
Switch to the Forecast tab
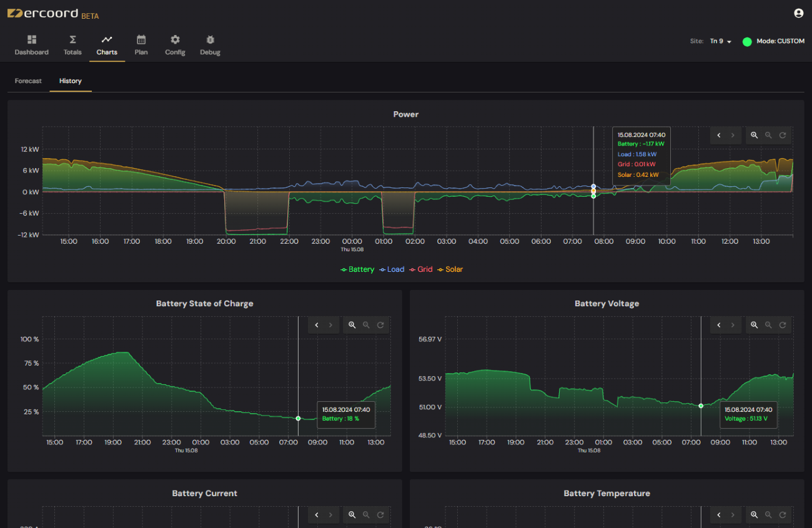tap(27, 81)
